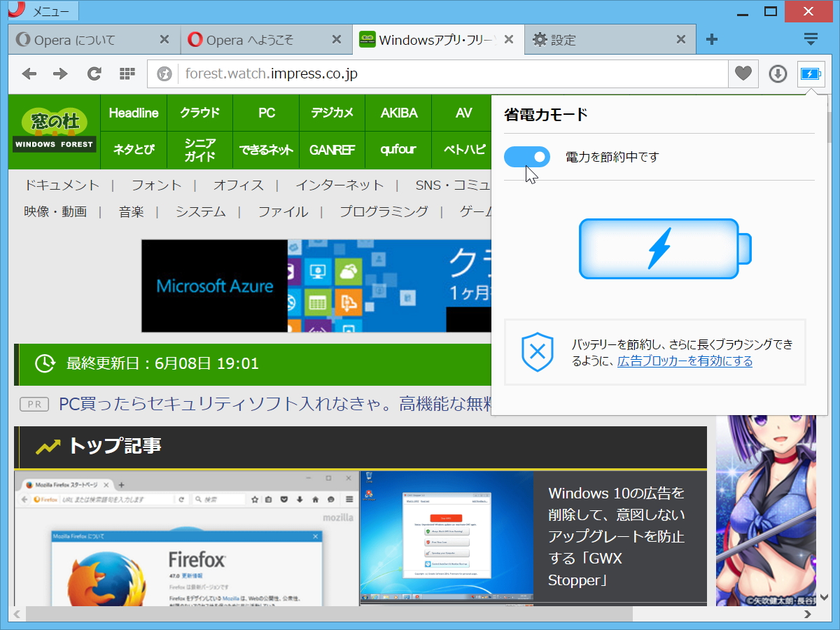Viewport: 840px width, 630px height.
Task: Open the ネタとぴ navigation item
Action: 134,150
